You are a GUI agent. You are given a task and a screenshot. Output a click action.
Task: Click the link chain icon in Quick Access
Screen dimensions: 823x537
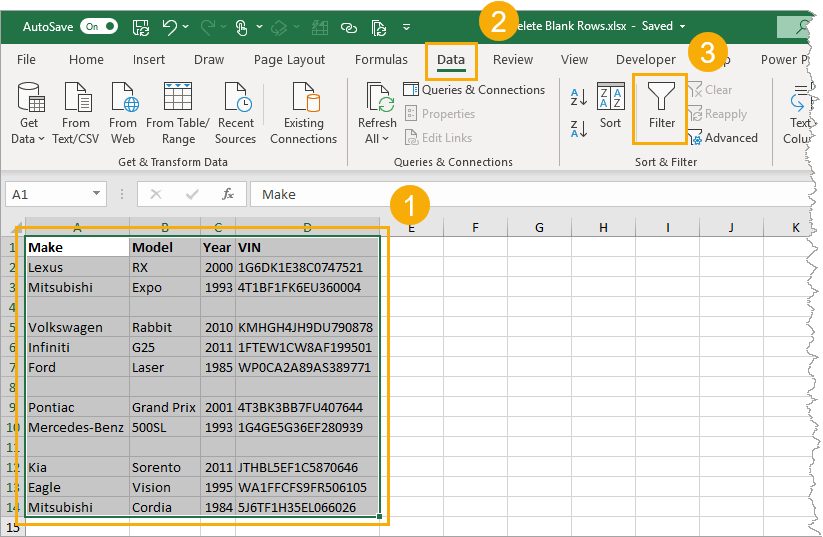click(x=349, y=27)
